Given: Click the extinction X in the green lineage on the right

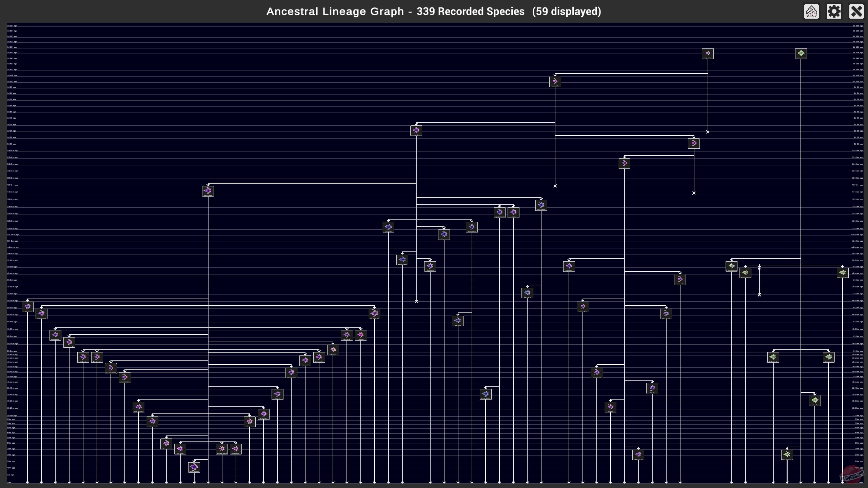Looking at the screenshot, I should pyautogui.click(x=759, y=295).
